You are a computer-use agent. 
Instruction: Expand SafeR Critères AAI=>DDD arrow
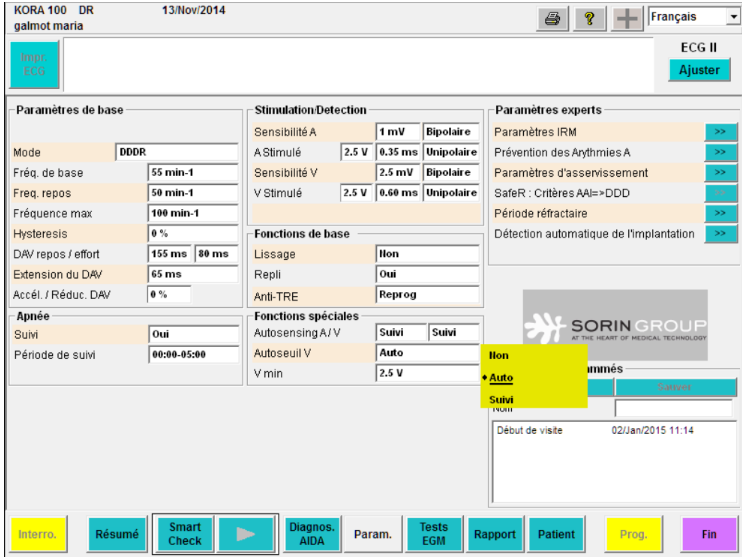[x=720, y=193]
